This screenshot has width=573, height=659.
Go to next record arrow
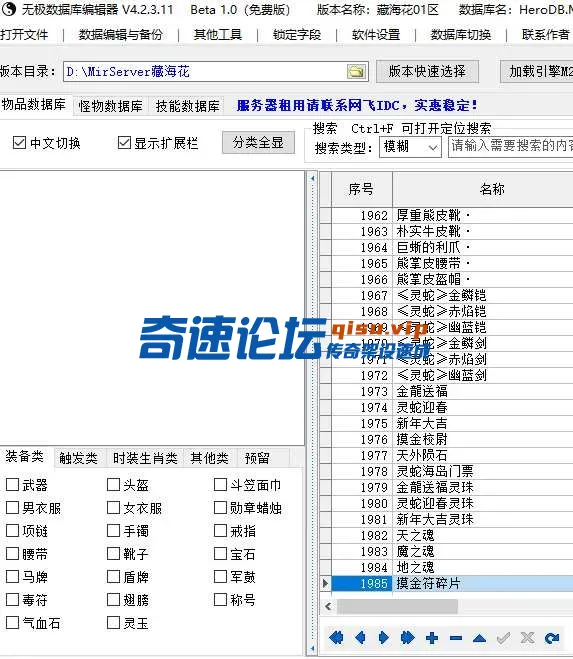[383, 638]
